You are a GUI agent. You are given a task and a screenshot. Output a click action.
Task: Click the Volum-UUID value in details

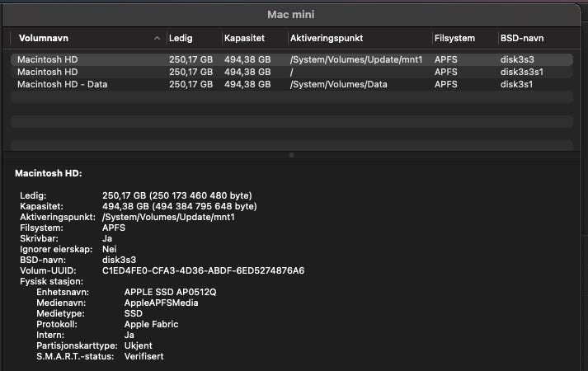[x=203, y=270]
